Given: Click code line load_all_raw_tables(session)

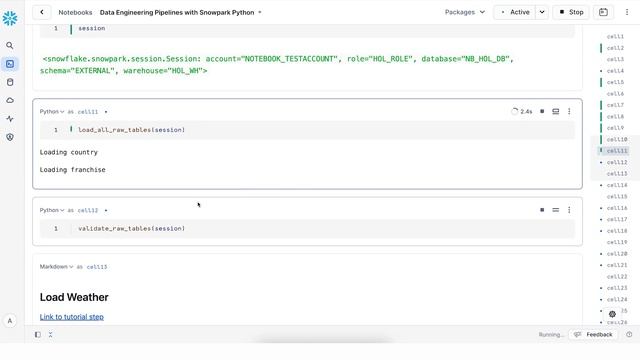Looking at the screenshot, I should click(x=131, y=130).
